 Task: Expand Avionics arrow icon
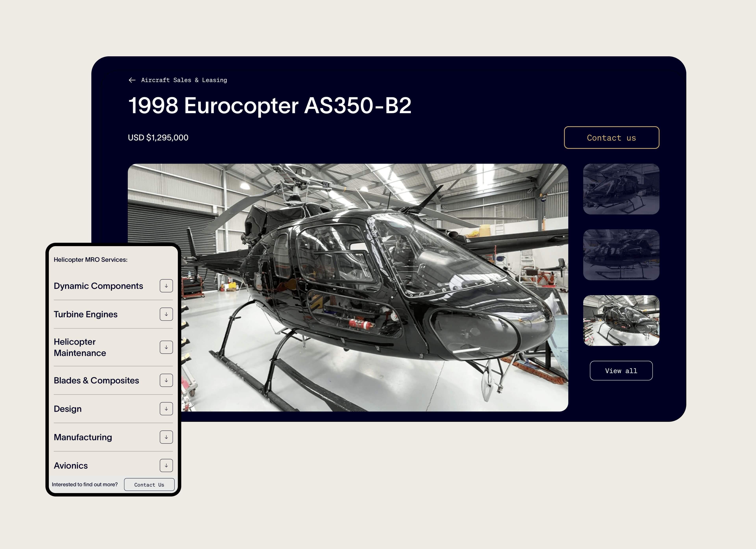[166, 466]
